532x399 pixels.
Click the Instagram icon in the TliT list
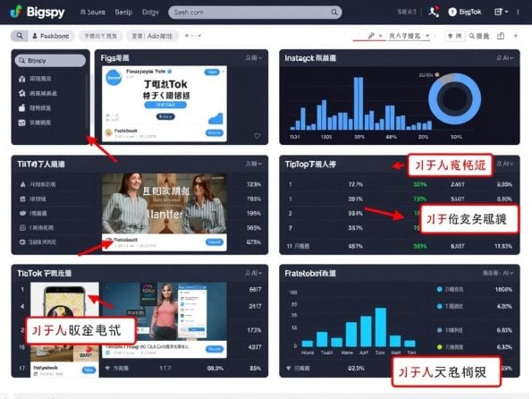(x=22, y=227)
